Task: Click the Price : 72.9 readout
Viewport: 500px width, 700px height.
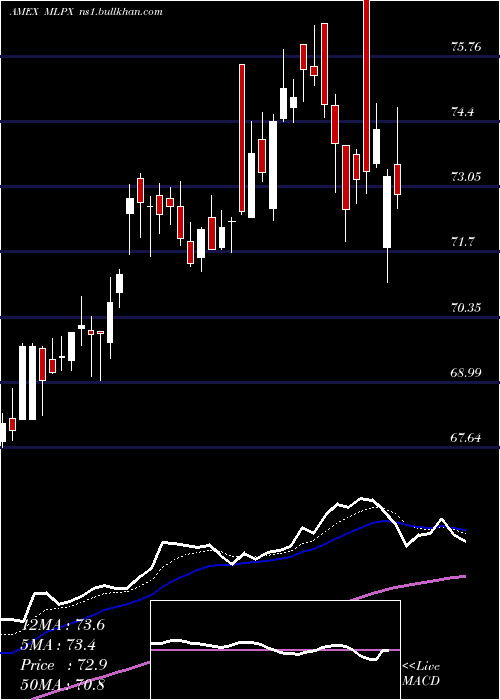Action: (64, 665)
